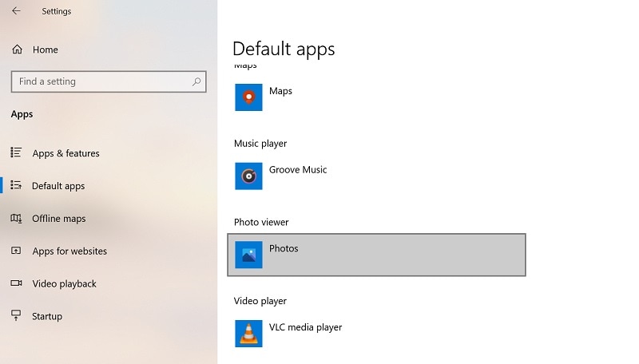Click the Apps section heading in sidebar

[x=22, y=114]
